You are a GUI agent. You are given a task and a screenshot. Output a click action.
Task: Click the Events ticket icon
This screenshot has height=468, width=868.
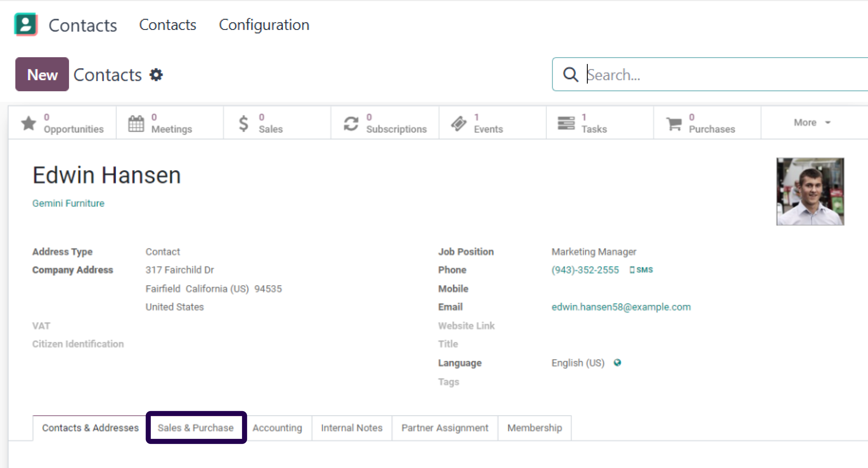click(458, 123)
